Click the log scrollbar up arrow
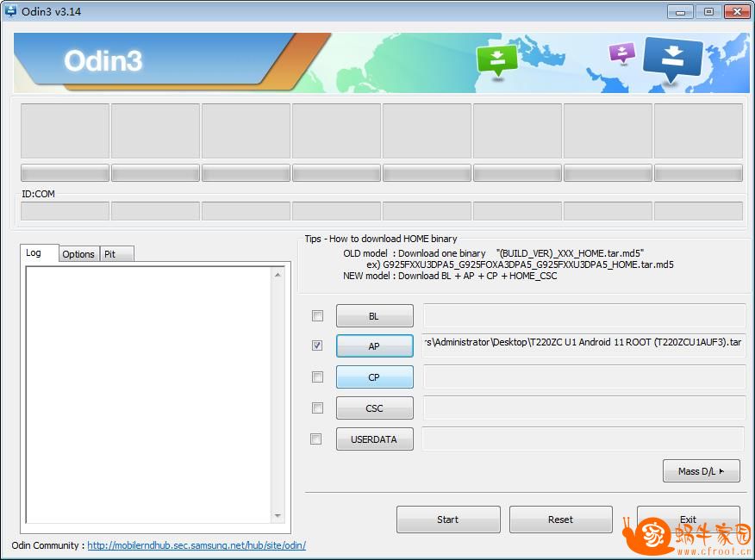This screenshot has height=560, width=755. (x=278, y=275)
